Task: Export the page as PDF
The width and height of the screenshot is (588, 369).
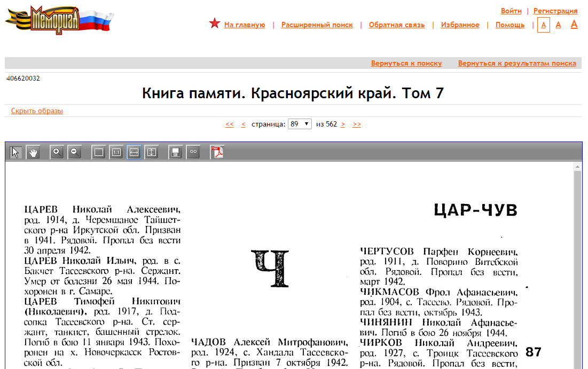Action: 217,152
